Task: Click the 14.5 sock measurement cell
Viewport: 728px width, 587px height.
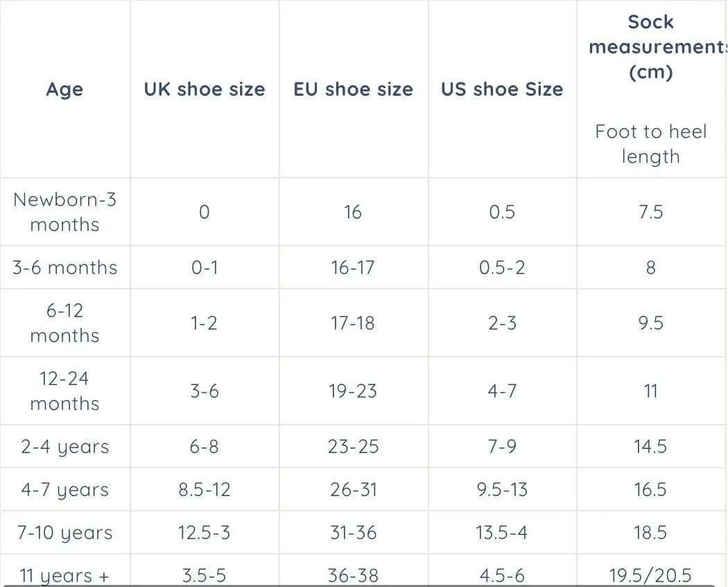Action: pos(650,447)
